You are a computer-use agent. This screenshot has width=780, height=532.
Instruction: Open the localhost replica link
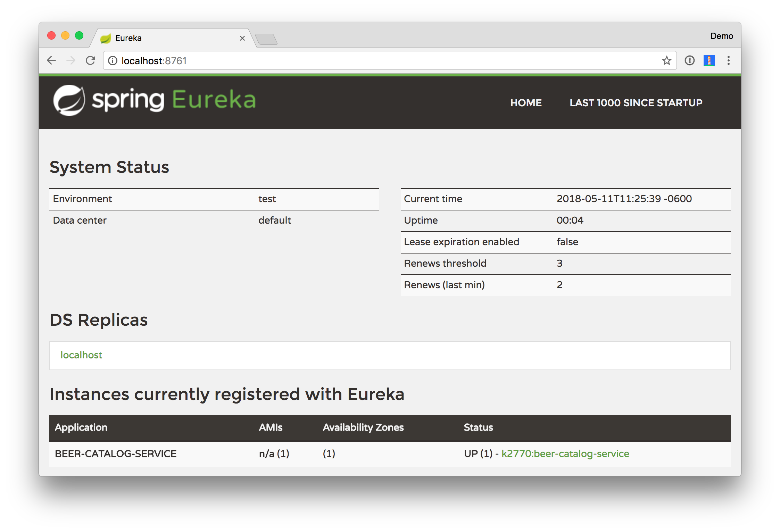click(x=81, y=355)
